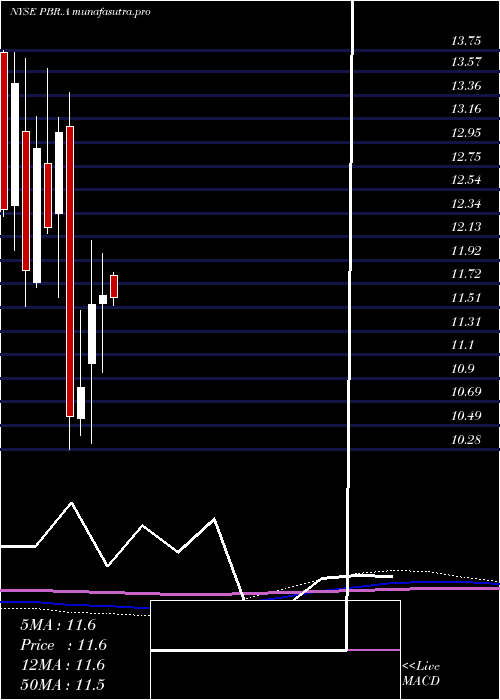Click the 13.75 price axis label

pyautogui.click(x=466, y=41)
